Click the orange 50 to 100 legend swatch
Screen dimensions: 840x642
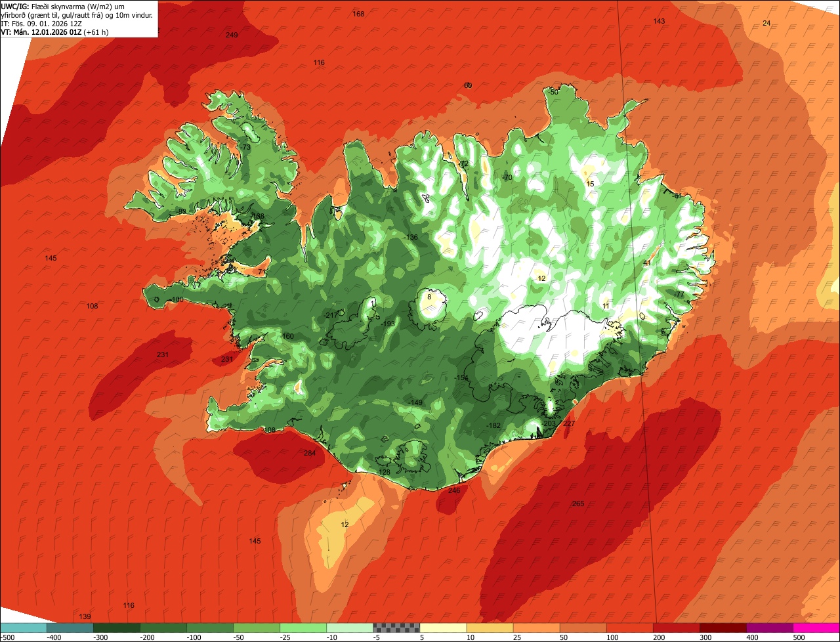(582, 628)
